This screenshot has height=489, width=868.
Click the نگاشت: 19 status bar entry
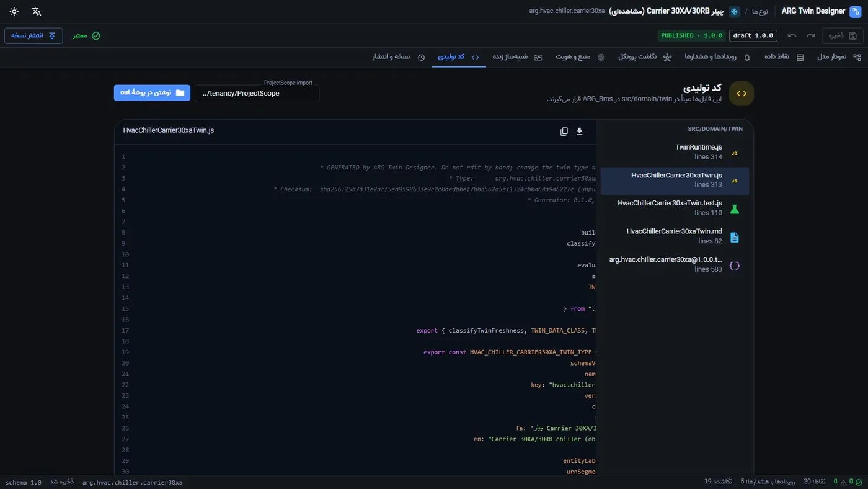point(719,482)
